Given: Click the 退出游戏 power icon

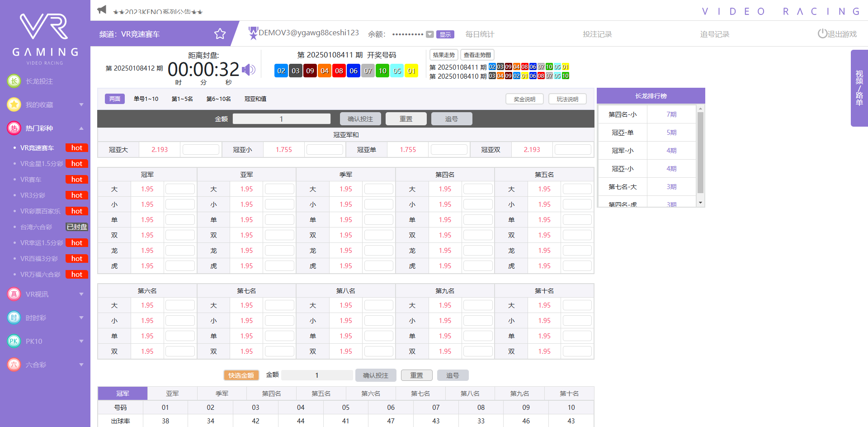Looking at the screenshot, I should pos(822,34).
